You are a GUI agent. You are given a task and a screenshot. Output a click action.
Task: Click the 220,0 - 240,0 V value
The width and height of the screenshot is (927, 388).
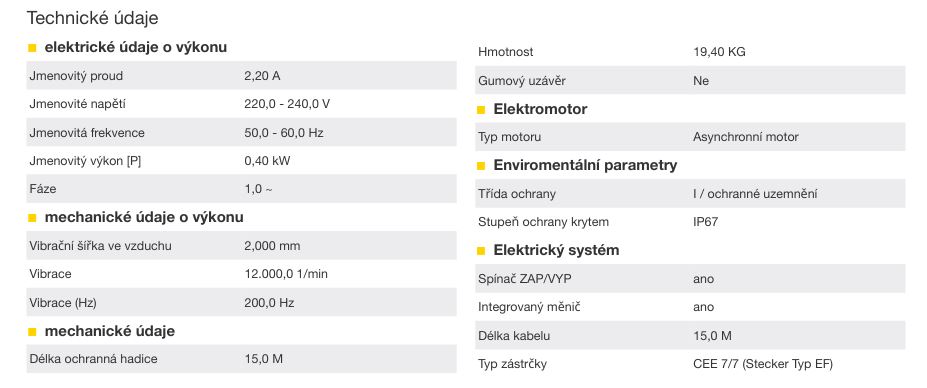pyautogui.click(x=287, y=104)
